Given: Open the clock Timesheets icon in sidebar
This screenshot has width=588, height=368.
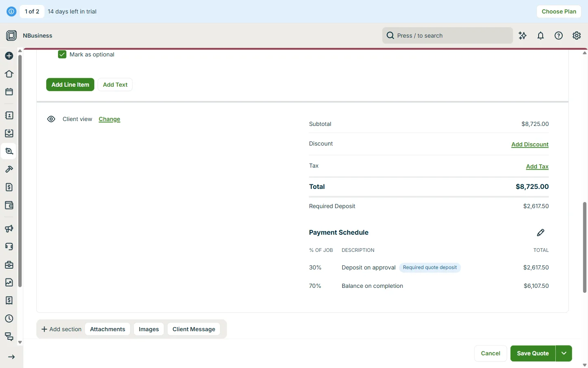Looking at the screenshot, I should pos(9,319).
